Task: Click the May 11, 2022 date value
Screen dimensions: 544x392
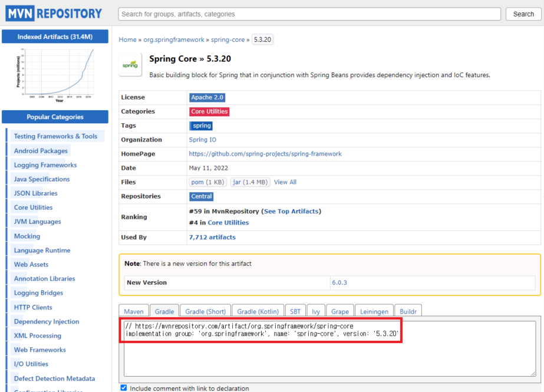Action: point(208,168)
